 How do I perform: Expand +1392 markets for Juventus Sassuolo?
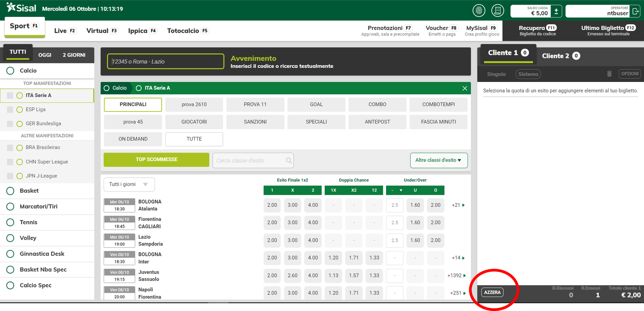(x=457, y=275)
